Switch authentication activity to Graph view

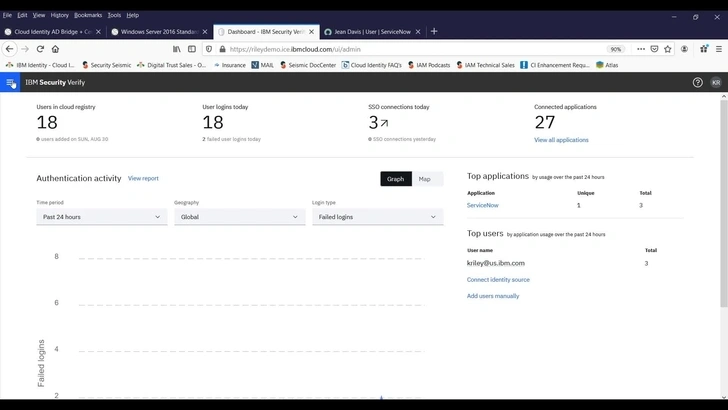coord(396,179)
